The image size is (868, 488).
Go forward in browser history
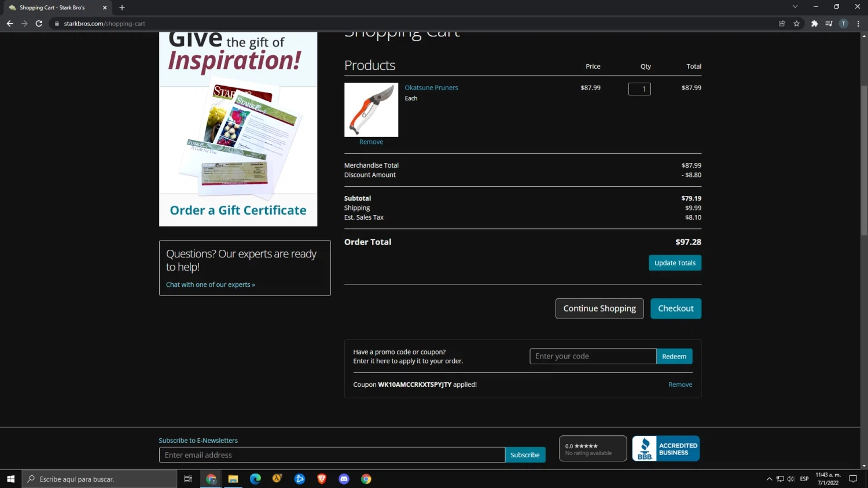pos(24,24)
